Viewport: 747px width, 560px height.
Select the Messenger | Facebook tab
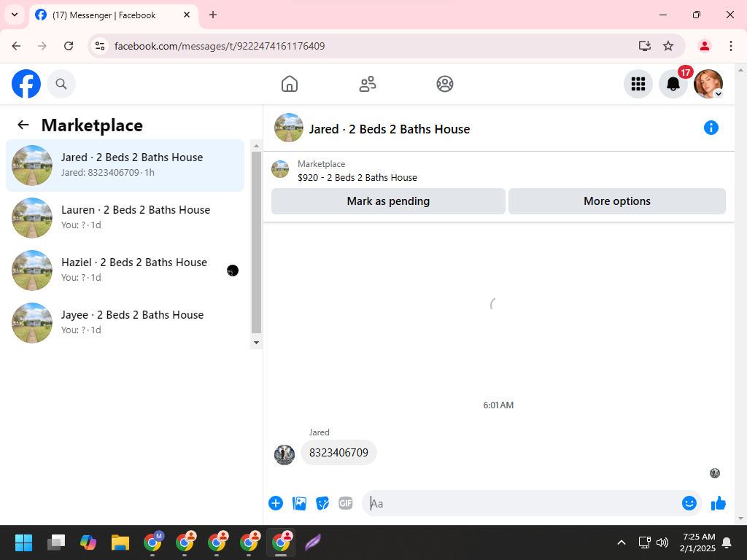click(x=113, y=15)
